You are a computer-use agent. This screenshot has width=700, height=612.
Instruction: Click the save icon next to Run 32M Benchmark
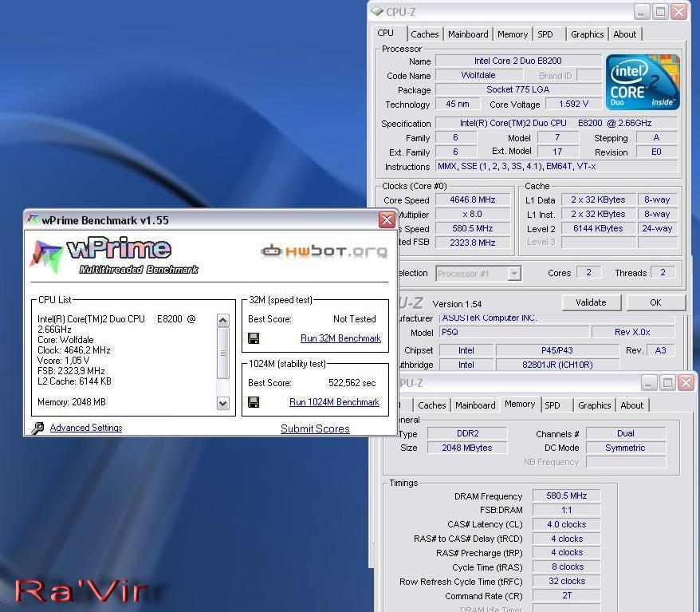click(254, 338)
